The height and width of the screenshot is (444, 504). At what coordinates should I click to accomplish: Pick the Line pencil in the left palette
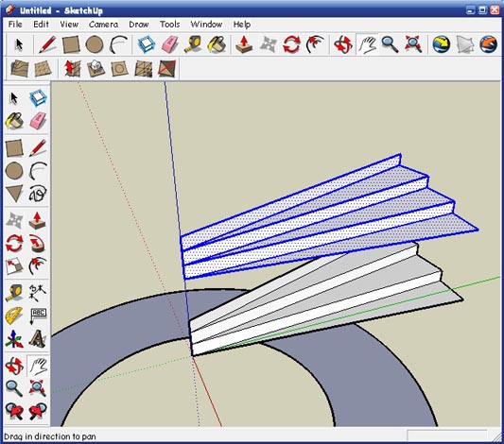coord(38,148)
